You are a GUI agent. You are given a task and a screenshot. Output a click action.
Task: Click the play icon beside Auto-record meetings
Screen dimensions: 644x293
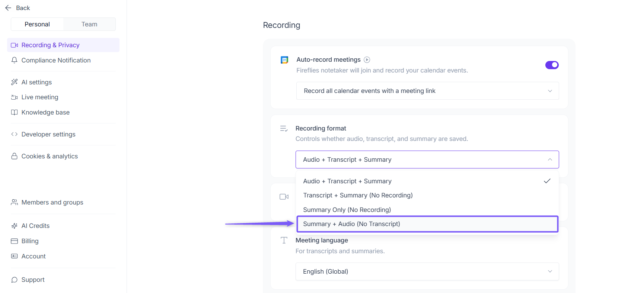coord(367,59)
